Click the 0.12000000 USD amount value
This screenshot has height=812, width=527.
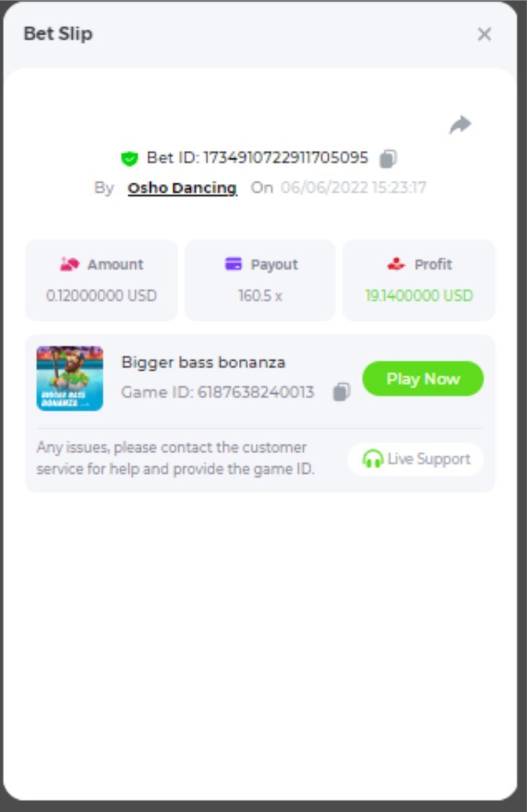(101, 296)
